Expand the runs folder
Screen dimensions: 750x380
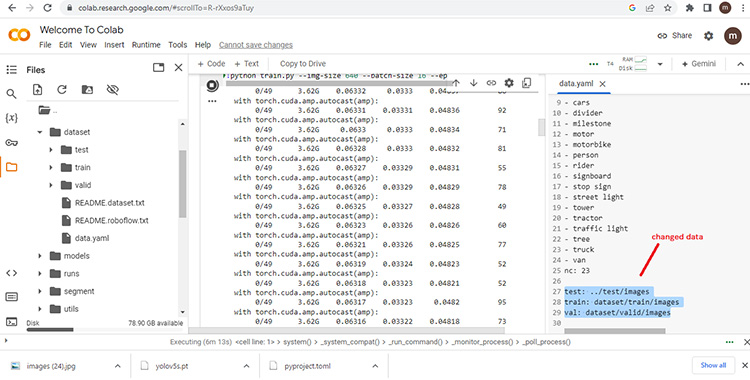tap(40, 274)
